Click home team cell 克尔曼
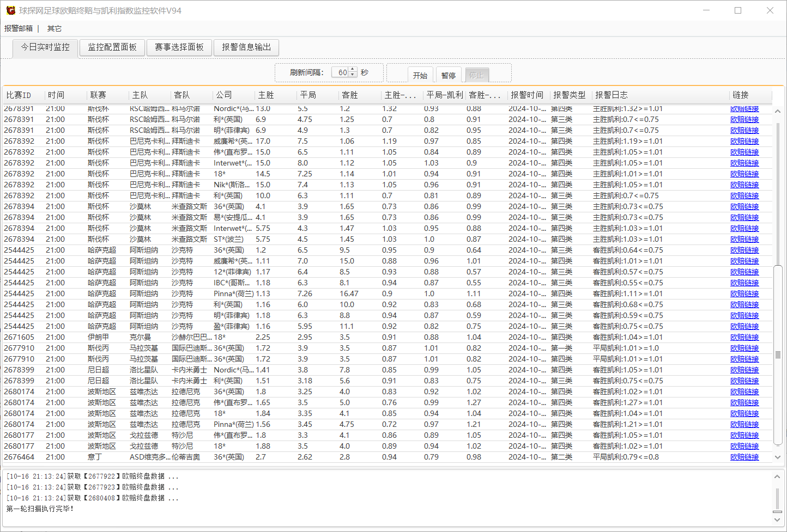 (x=140, y=338)
